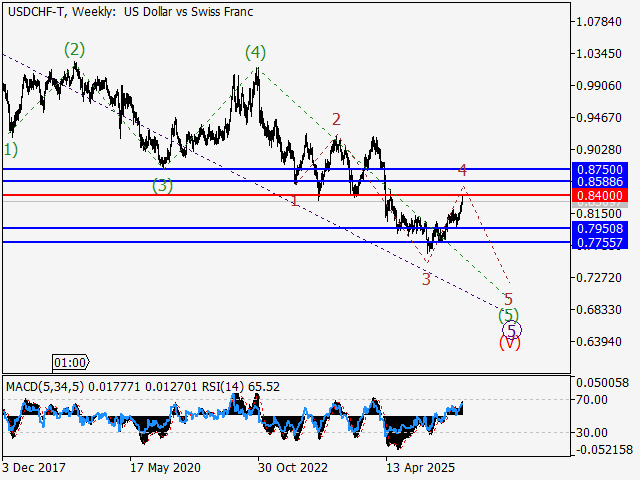The image size is (640, 480).
Task: Click the chart title USDCHF-T, Weekly
Action: click(60, 12)
